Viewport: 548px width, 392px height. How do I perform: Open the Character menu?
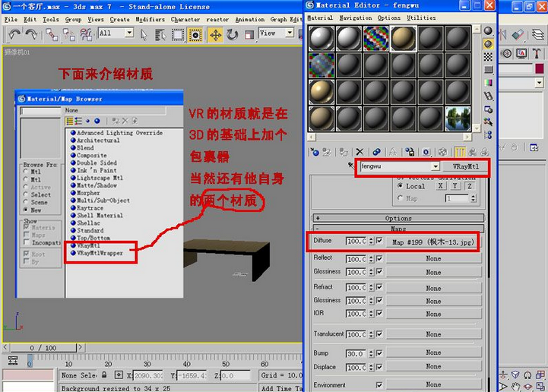pyautogui.click(x=185, y=20)
